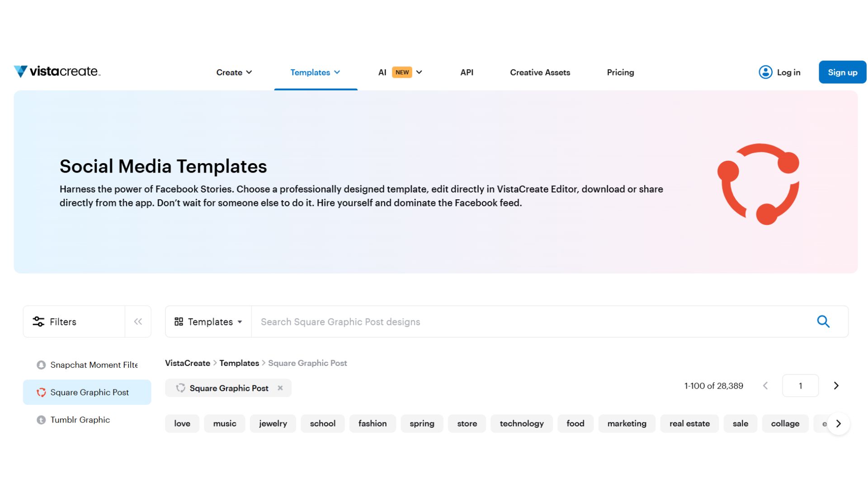Click the templates grid icon
The width and height of the screenshot is (868, 497).
click(x=179, y=322)
